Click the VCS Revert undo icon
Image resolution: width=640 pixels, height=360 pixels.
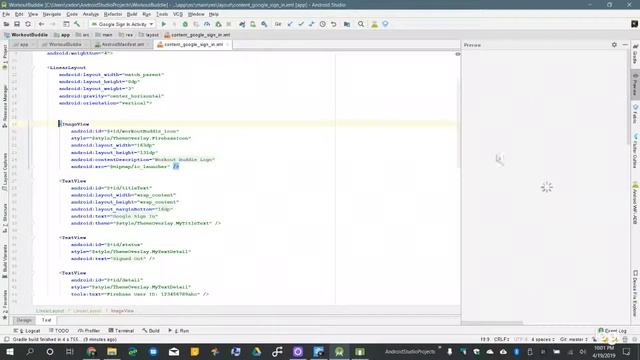[333, 24]
